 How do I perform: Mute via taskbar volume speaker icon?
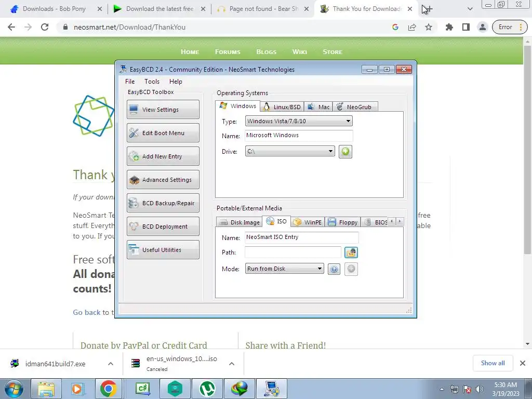(x=480, y=389)
